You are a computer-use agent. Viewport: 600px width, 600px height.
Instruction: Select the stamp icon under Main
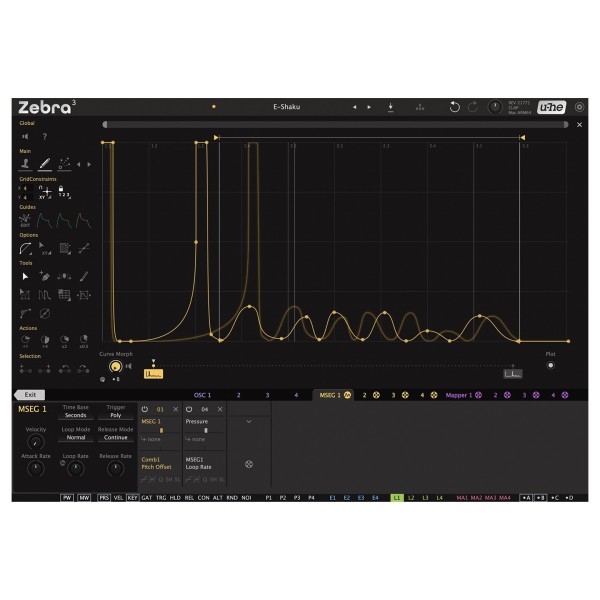(25, 164)
